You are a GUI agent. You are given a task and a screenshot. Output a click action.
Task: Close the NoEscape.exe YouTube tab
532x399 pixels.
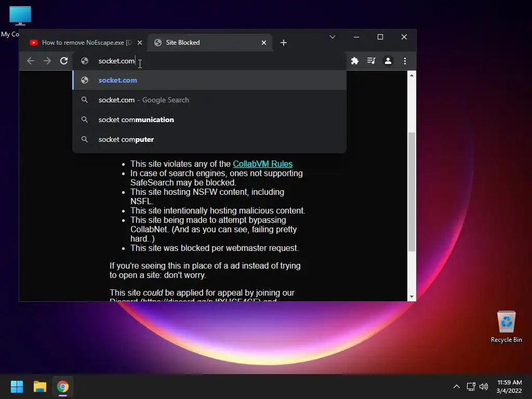140,43
